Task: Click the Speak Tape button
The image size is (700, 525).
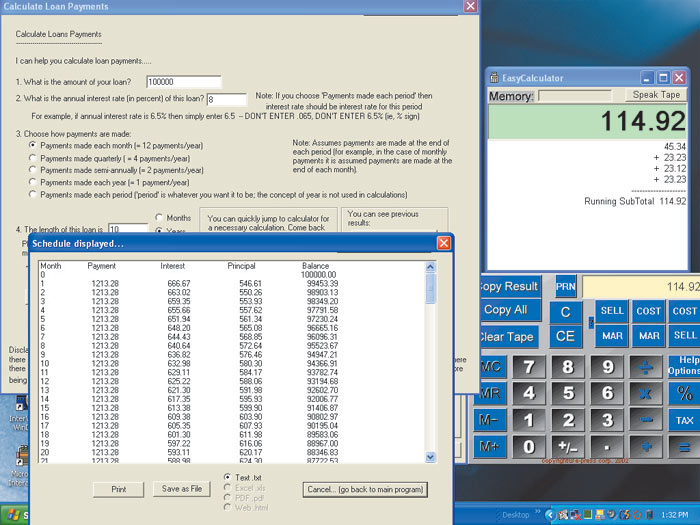Action: pos(656,95)
